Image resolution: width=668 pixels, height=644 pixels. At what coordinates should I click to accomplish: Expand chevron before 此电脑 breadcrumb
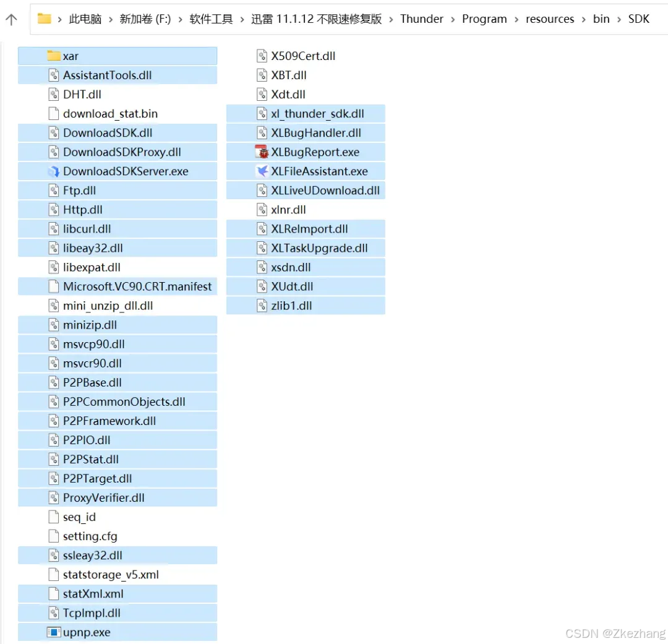click(59, 20)
